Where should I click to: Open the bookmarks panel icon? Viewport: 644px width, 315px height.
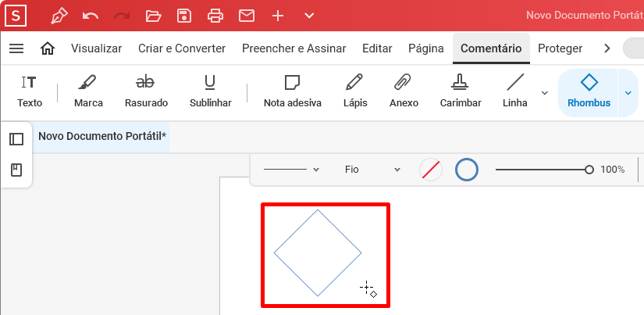[x=16, y=170]
